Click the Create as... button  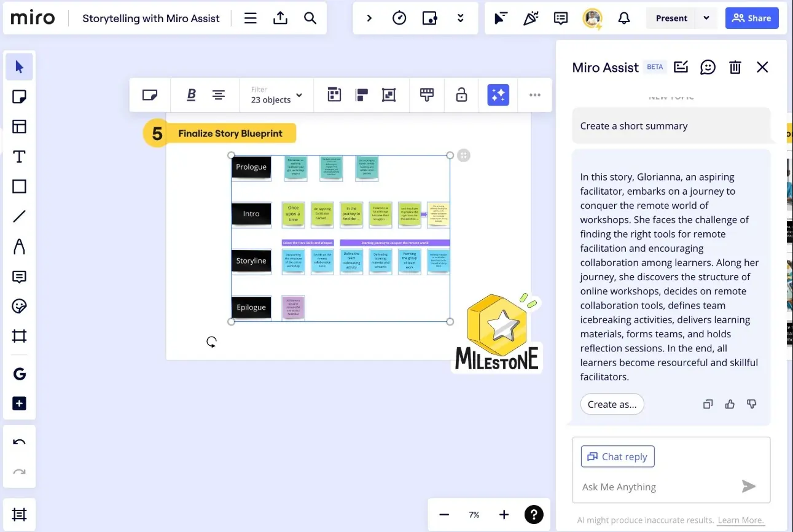(612, 404)
